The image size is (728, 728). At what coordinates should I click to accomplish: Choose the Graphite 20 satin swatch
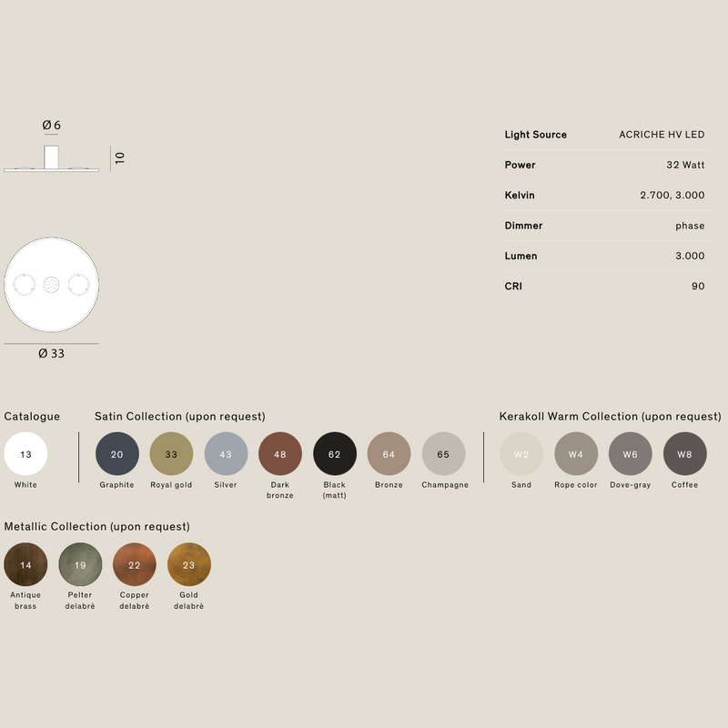[x=116, y=454]
